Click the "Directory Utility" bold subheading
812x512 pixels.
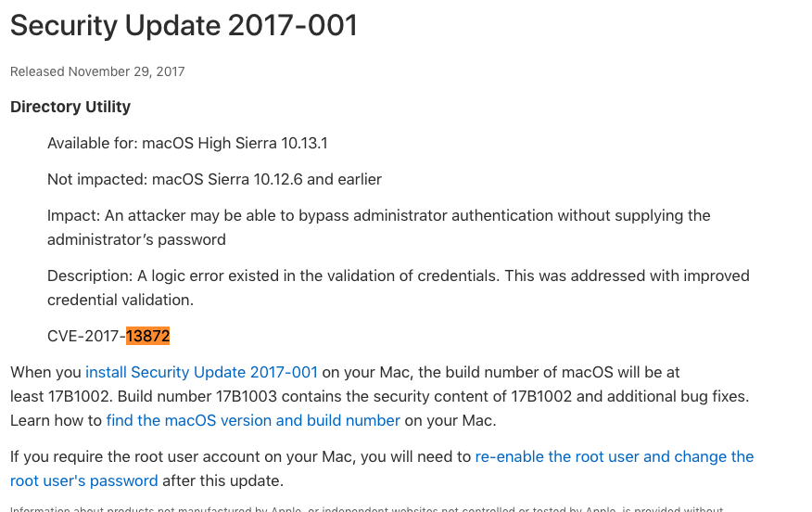tap(70, 107)
